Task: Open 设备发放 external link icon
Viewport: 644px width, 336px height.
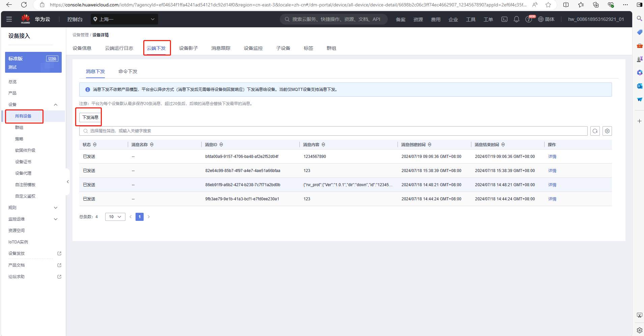Action: click(59, 254)
